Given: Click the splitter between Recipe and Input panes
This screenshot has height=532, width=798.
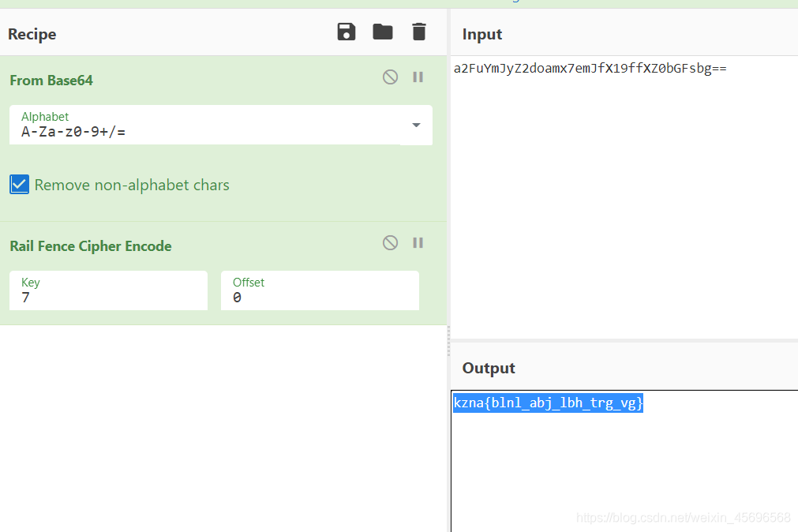Looking at the screenshot, I should point(448,332).
